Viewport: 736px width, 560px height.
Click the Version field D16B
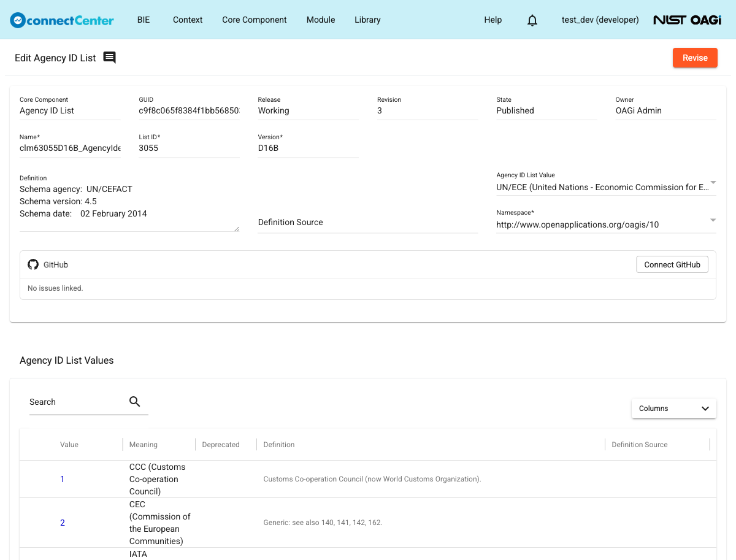[308, 148]
